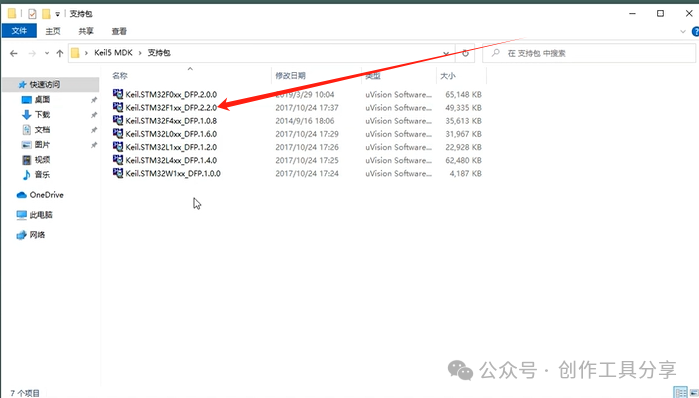Select file Keil.STM32F0xx_DFP.2.0.0

click(x=171, y=94)
